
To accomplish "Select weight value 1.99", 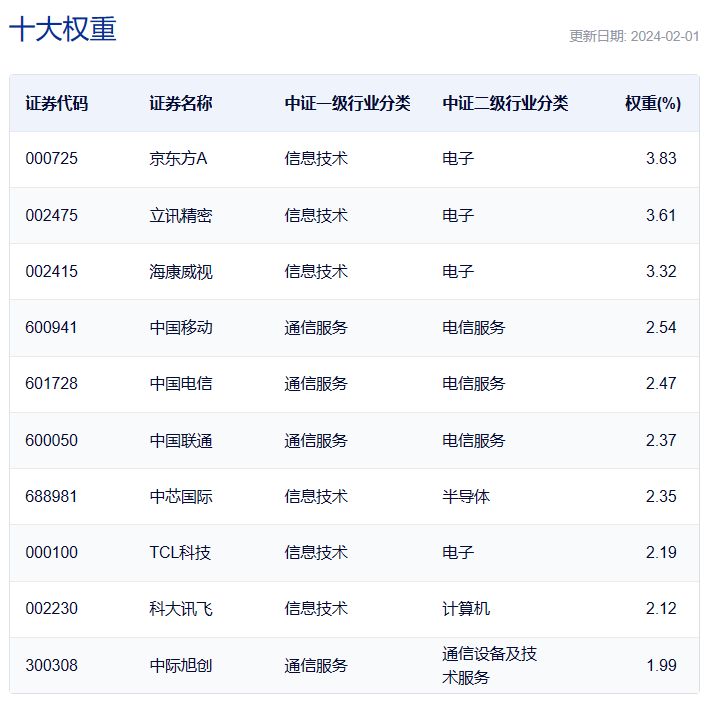I will (661, 665).
